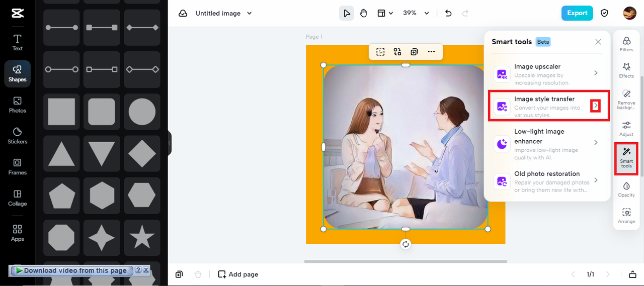Open the Apps panel
The width and height of the screenshot is (644, 286).
coord(17,232)
